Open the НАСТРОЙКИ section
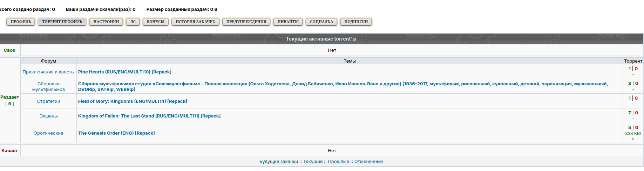Screen dimensions: 644x171 coord(106,22)
